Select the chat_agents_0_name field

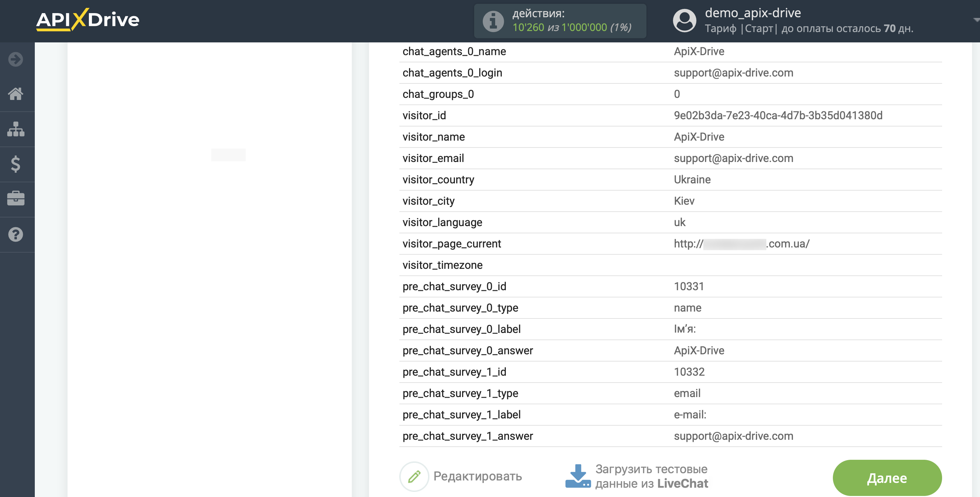click(454, 51)
